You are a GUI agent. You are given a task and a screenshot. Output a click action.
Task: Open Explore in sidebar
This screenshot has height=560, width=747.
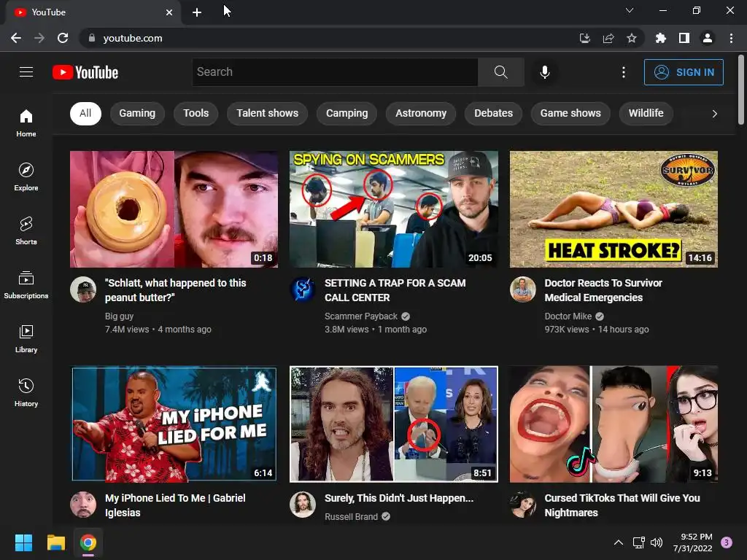click(x=26, y=176)
